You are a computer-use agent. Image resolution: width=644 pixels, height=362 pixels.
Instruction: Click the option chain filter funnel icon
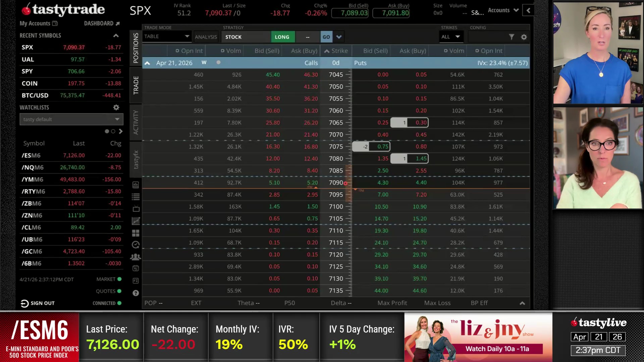click(x=512, y=37)
